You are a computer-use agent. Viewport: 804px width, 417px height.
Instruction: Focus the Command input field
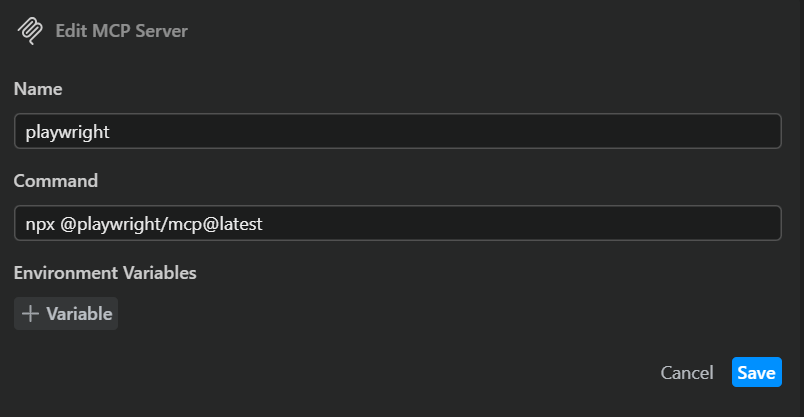pos(398,223)
